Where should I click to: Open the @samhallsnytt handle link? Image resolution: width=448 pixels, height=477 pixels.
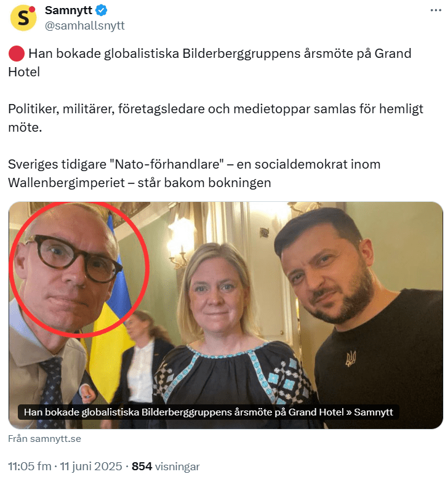84,26
